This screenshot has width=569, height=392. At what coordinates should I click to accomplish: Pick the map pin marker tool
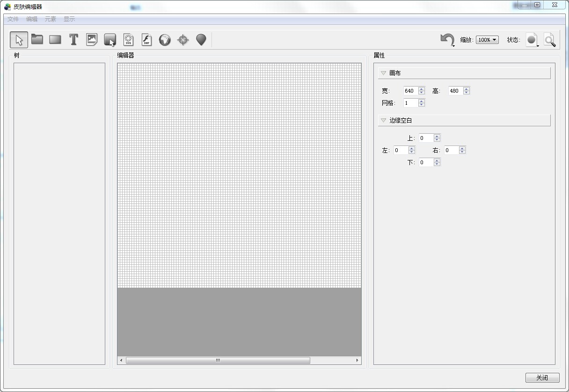coord(201,40)
